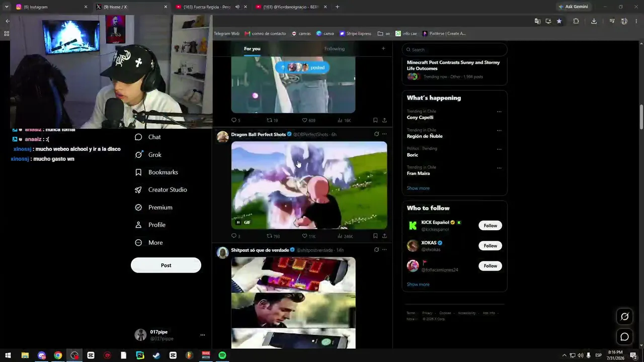Bookmark the post with 16K views

[x=375, y=120]
